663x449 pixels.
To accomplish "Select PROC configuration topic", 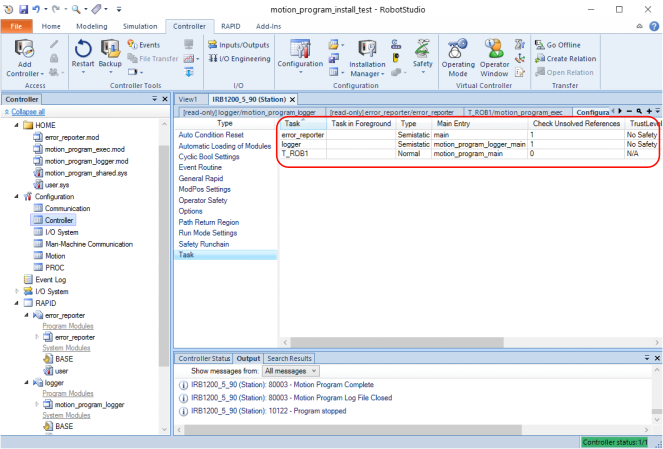I will [x=49, y=268].
